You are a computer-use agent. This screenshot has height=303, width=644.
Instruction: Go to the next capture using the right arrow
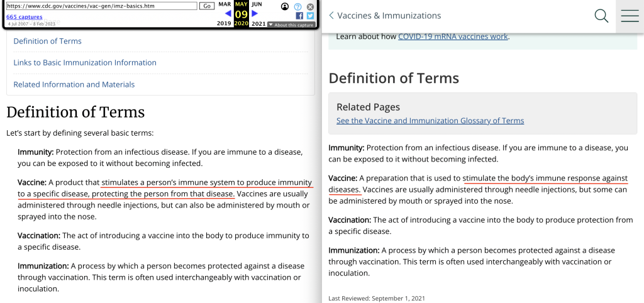[255, 13]
